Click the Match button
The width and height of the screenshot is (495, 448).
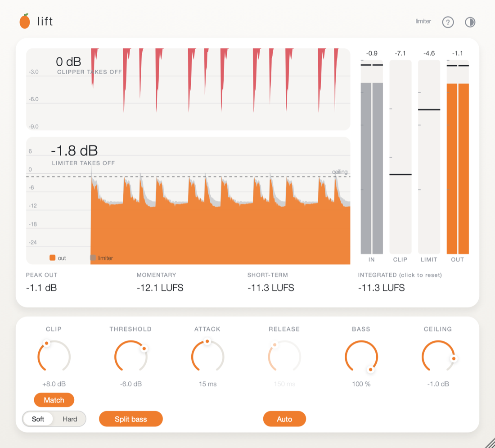[x=54, y=400]
